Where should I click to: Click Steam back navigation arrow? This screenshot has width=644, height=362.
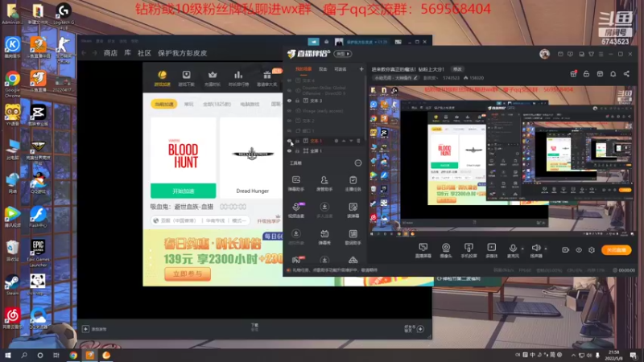[x=85, y=53]
